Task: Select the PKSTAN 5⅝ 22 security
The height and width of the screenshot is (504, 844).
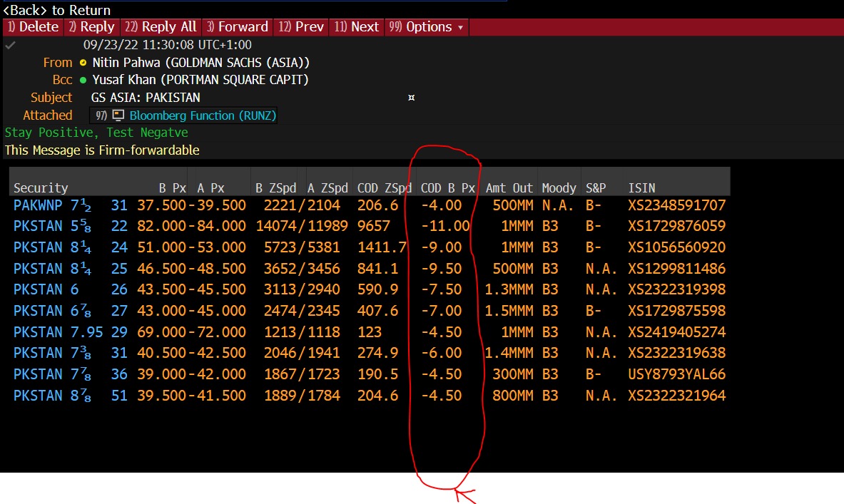Action: [x=70, y=226]
